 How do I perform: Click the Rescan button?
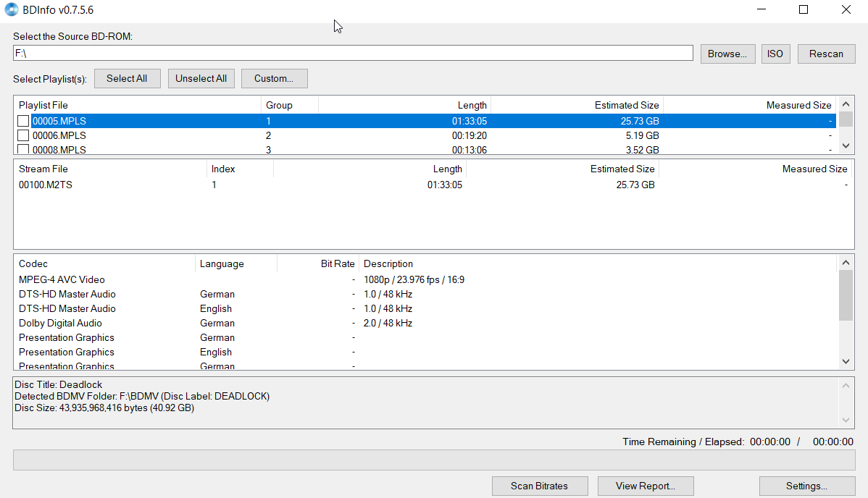click(x=826, y=54)
